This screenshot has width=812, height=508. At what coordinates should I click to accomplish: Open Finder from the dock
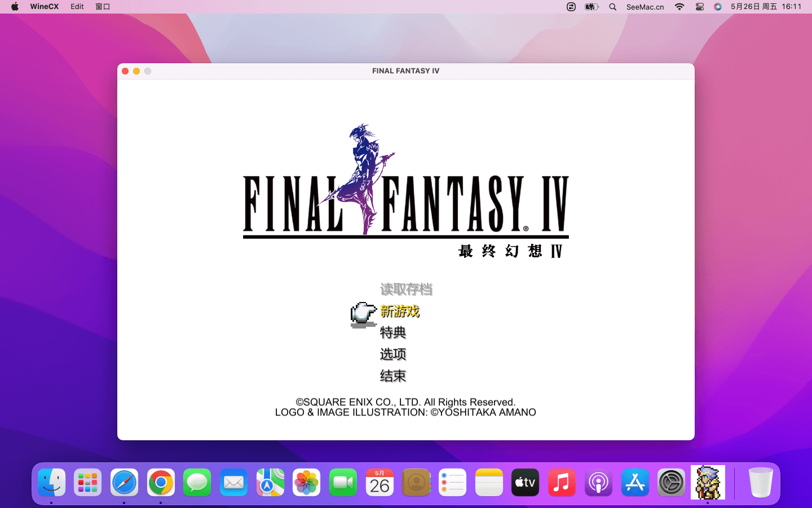pos(51,483)
